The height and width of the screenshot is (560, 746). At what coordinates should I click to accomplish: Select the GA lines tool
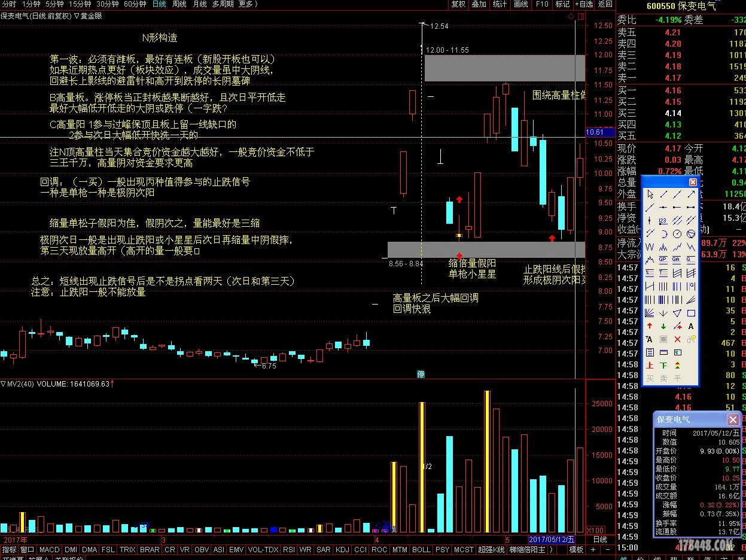pos(677,260)
